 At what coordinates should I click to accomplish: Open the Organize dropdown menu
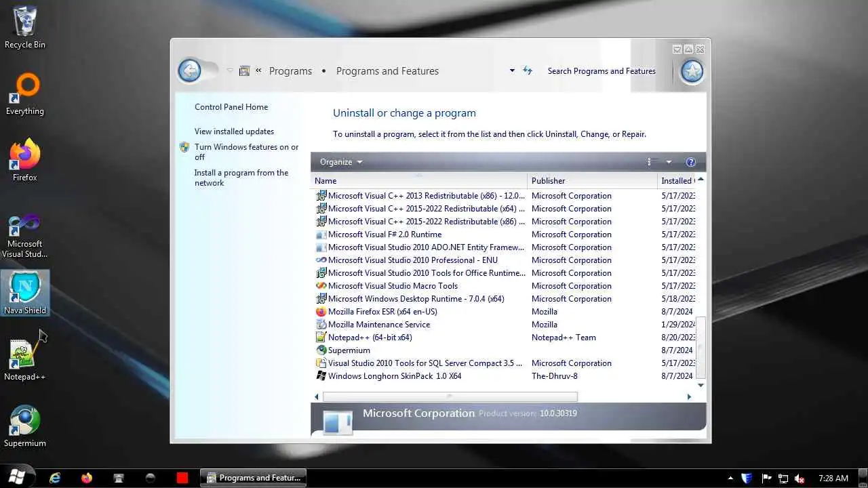click(341, 162)
